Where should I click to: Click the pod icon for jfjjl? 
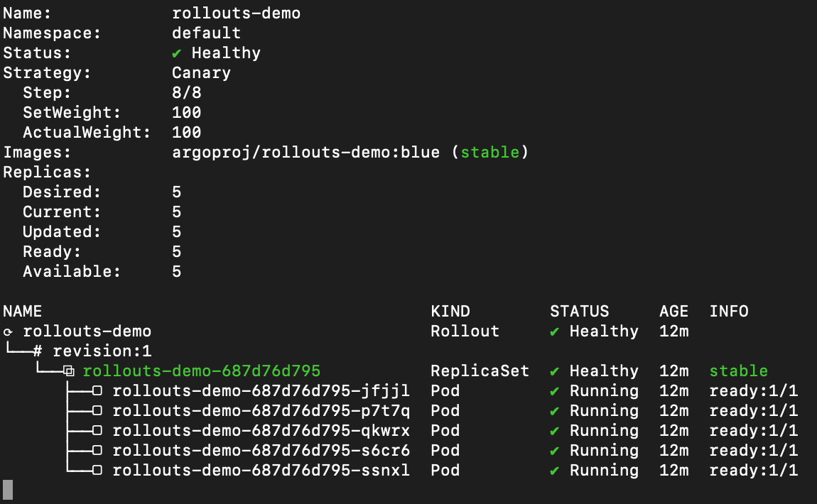pyautogui.click(x=97, y=391)
